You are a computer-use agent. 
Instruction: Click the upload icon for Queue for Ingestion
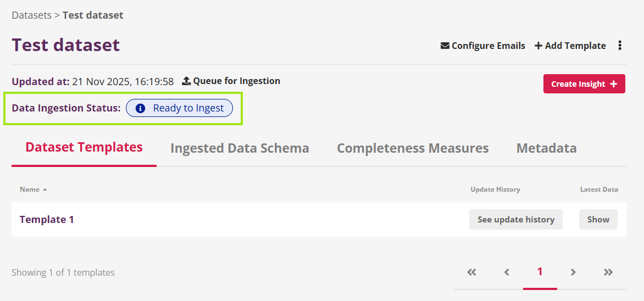pos(186,81)
